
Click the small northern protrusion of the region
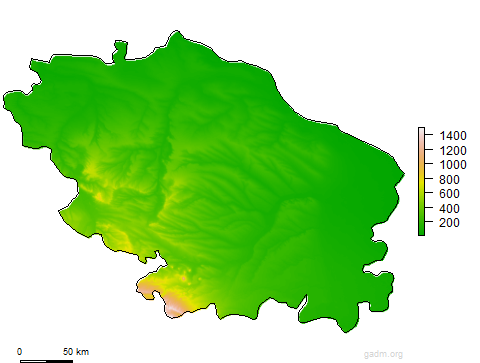pyautogui.click(x=120, y=51)
